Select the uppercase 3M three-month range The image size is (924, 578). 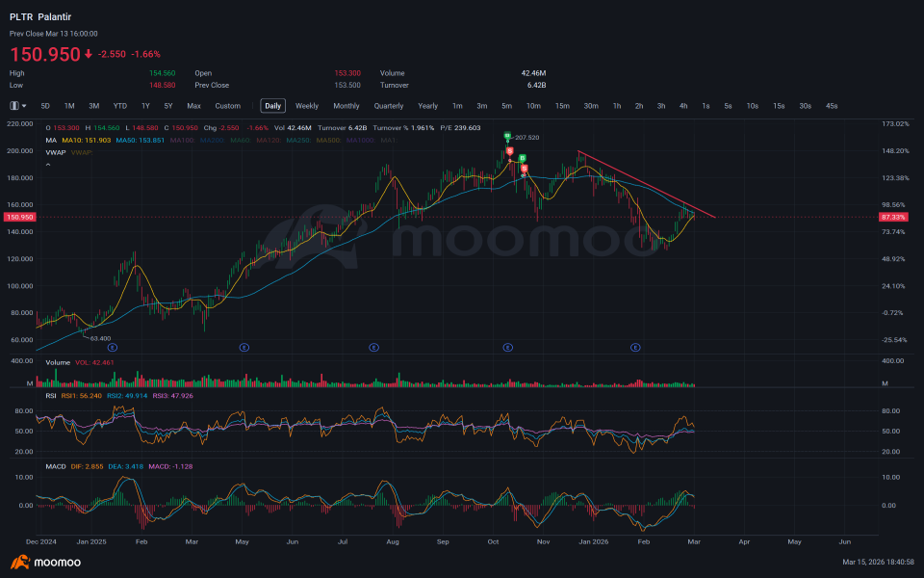[x=93, y=106]
